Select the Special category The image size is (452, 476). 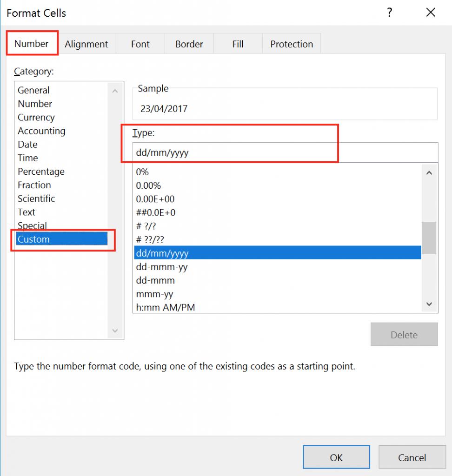tap(33, 225)
